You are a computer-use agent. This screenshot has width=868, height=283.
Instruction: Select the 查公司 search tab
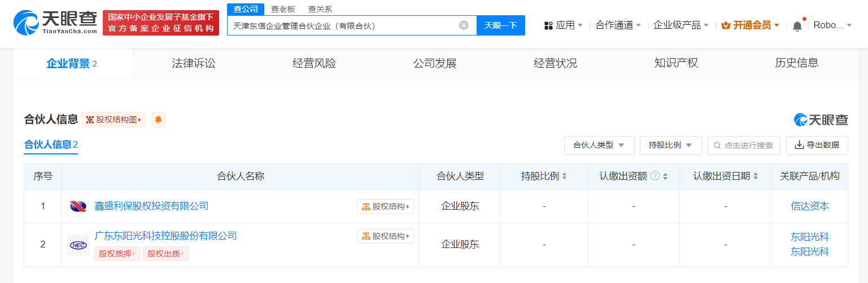click(246, 9)
